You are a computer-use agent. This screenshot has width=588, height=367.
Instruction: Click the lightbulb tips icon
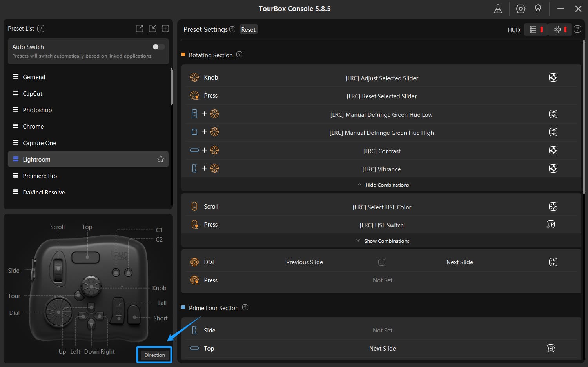[x=538, y=9]
